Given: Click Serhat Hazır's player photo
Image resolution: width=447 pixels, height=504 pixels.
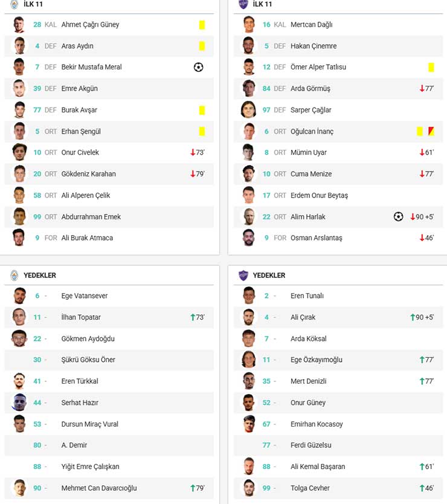Looking at the screenshot, I should tap(19, 402).
